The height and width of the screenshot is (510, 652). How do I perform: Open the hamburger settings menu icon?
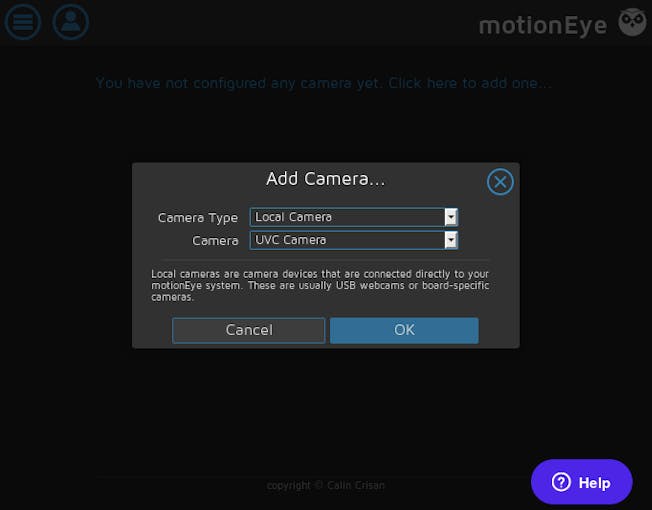[22, 22]
